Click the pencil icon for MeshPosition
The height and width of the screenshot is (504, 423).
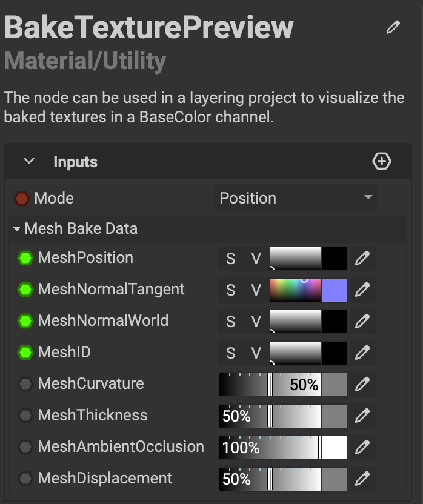coord(362,259)
